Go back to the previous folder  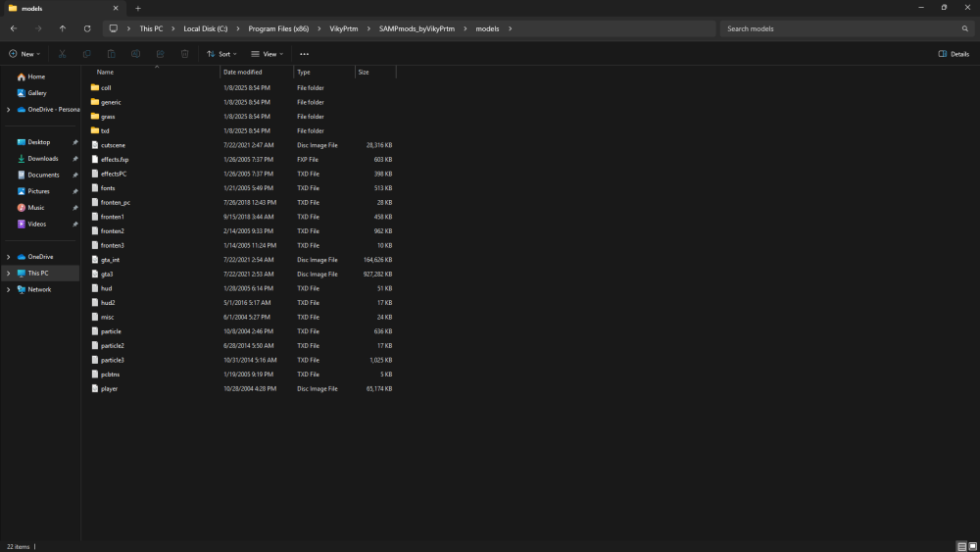14,28
